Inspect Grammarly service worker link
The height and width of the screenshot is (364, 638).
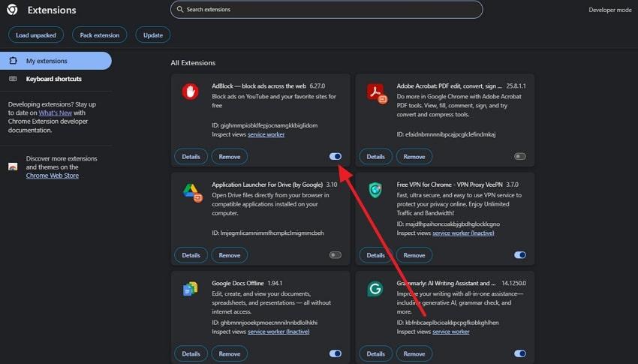click(x=451, y=332)
